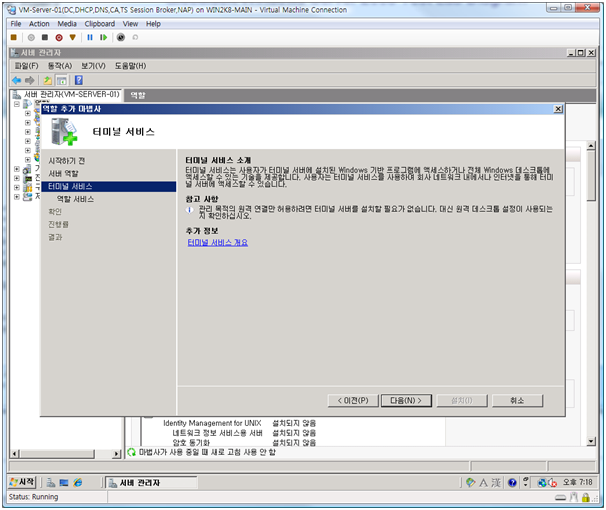Click the Turn Off (stop) VM icon
The image size is (606, 510).
[45, 37]
